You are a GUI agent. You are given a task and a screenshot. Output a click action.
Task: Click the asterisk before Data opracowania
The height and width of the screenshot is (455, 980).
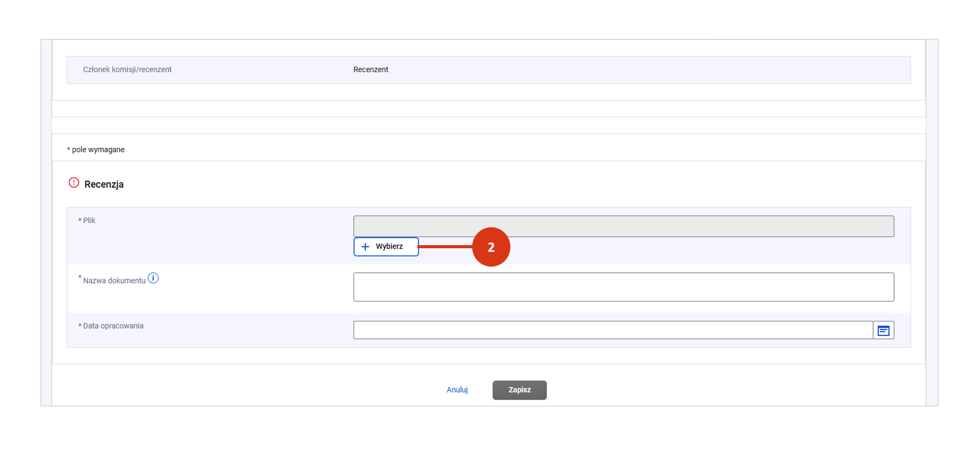(x=80, y=326)
